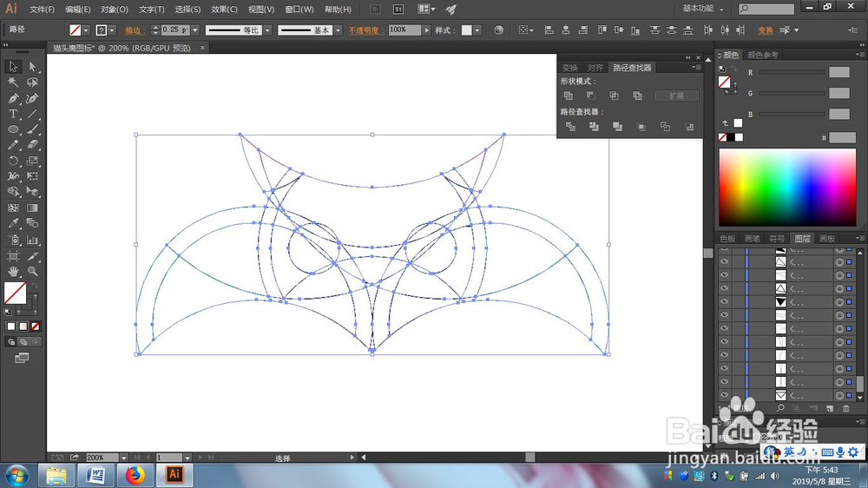Hide the layer with solid black triangle thumbnail
Viewport: 868px width, 488px height.
point(724,302)
